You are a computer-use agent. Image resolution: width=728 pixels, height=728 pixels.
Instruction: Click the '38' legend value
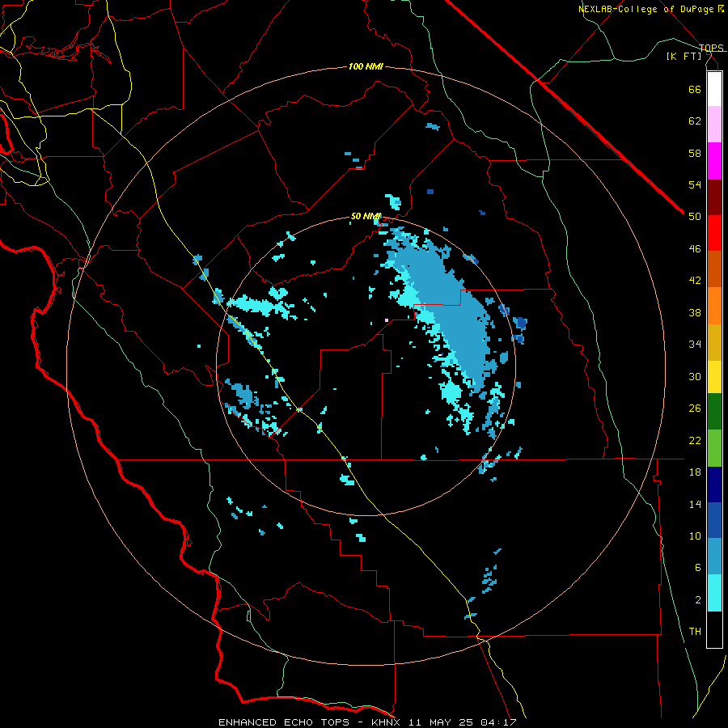pos(695,312)
